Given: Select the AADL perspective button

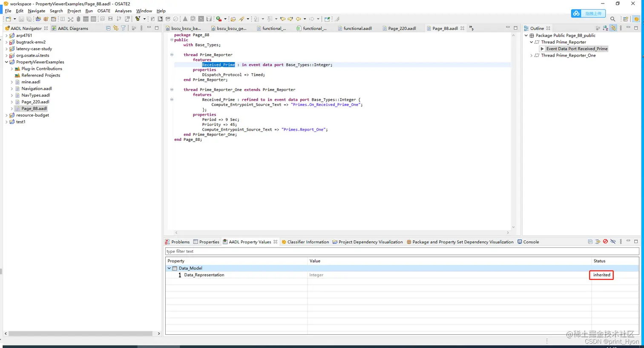Looking at the screenshot, I should pos(636,19).
